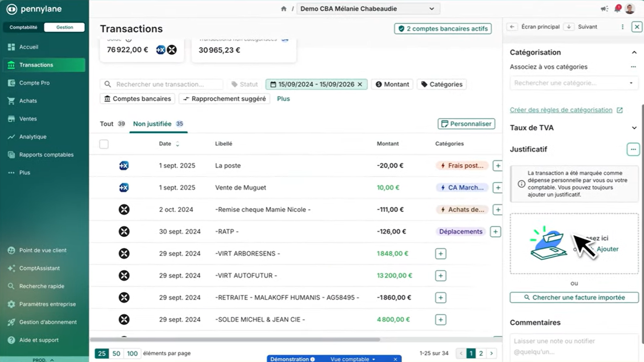Click the Rechercher une transaction field

tap(165, 84)
